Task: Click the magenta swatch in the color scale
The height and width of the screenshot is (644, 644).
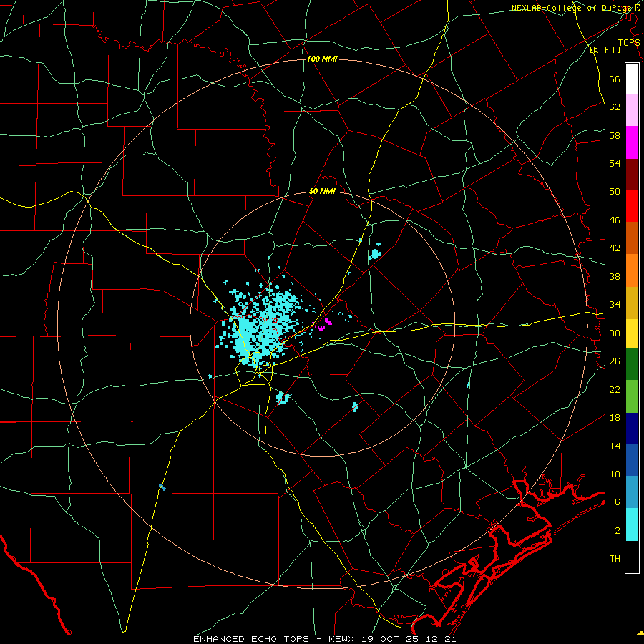Action: (632, 142)
